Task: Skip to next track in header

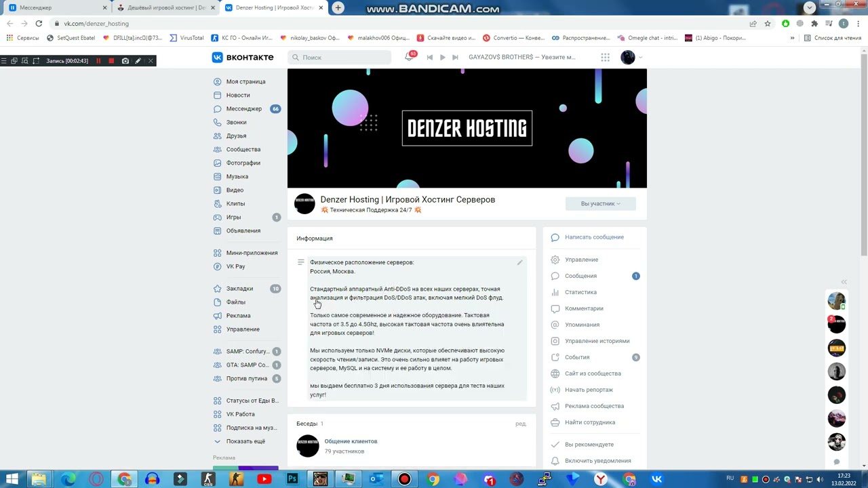Action: 455,58
